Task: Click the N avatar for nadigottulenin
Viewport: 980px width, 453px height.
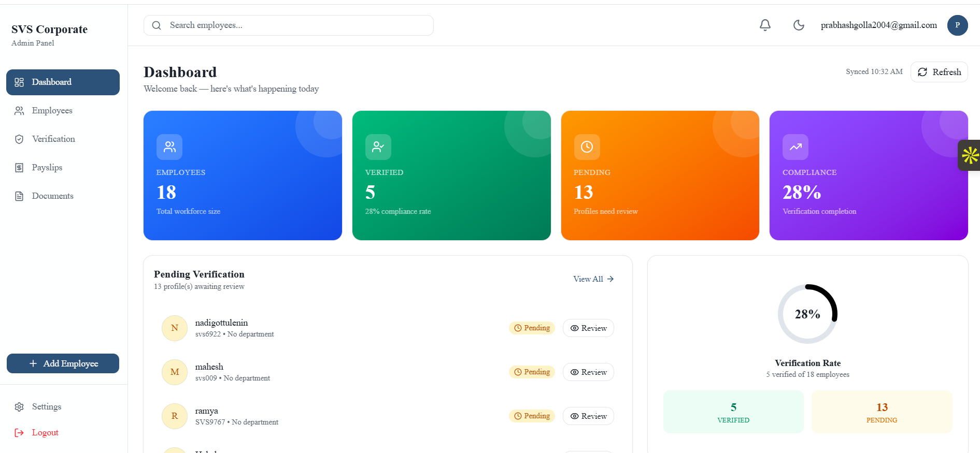Action: coord(175,328)
